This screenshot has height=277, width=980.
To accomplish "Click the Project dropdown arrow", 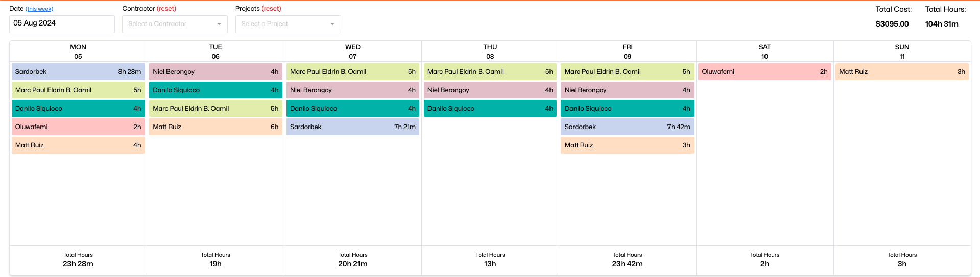I will (x=332, y=24).
